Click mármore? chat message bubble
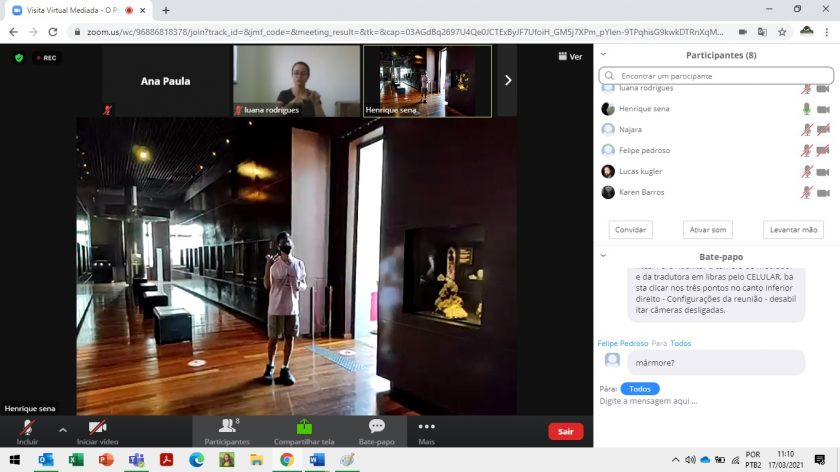840x472 pixels. click(x=716, y=363)
